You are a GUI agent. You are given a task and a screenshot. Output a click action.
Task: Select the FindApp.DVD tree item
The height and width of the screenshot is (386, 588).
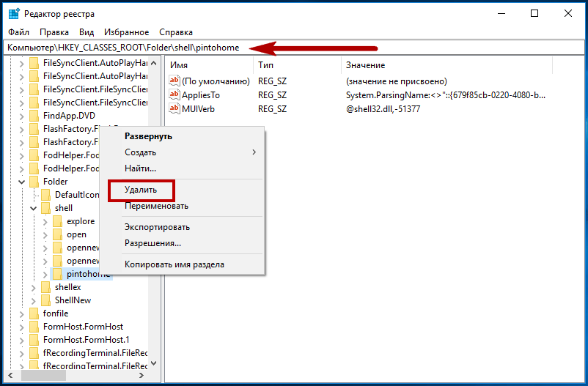[x=69, y=116]
